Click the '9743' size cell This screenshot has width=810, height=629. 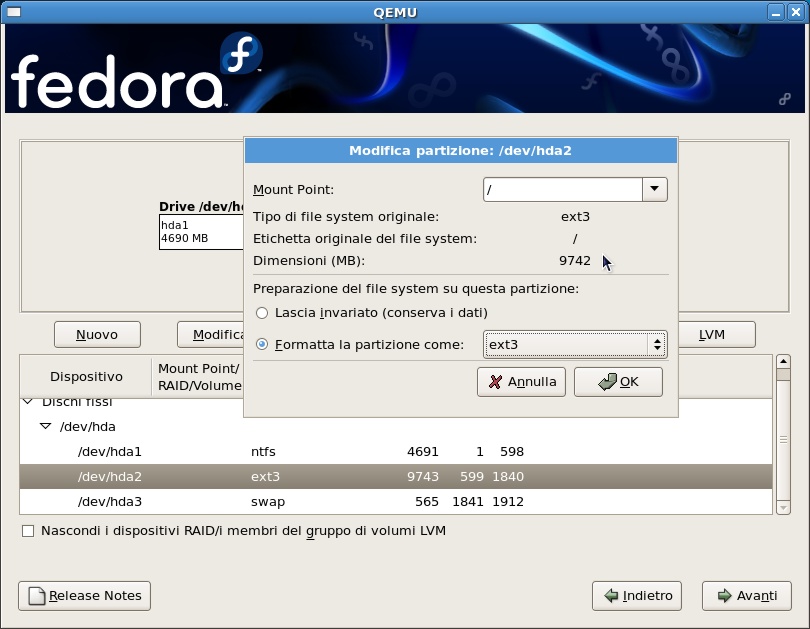[423, 477]
